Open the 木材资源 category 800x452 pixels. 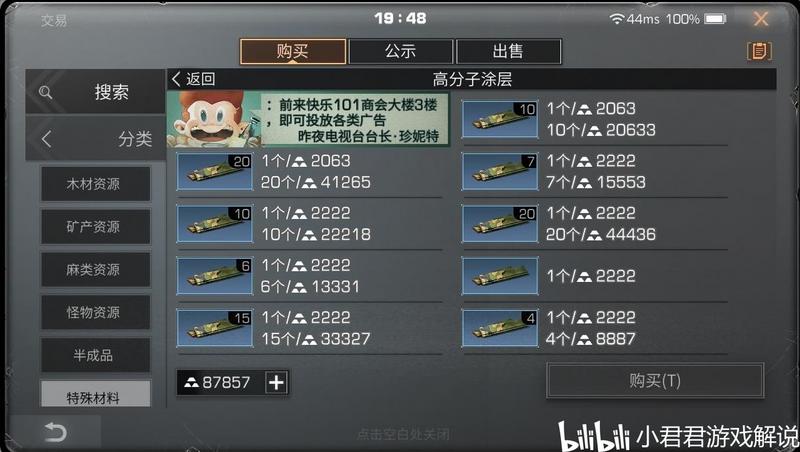pos(95,184)
